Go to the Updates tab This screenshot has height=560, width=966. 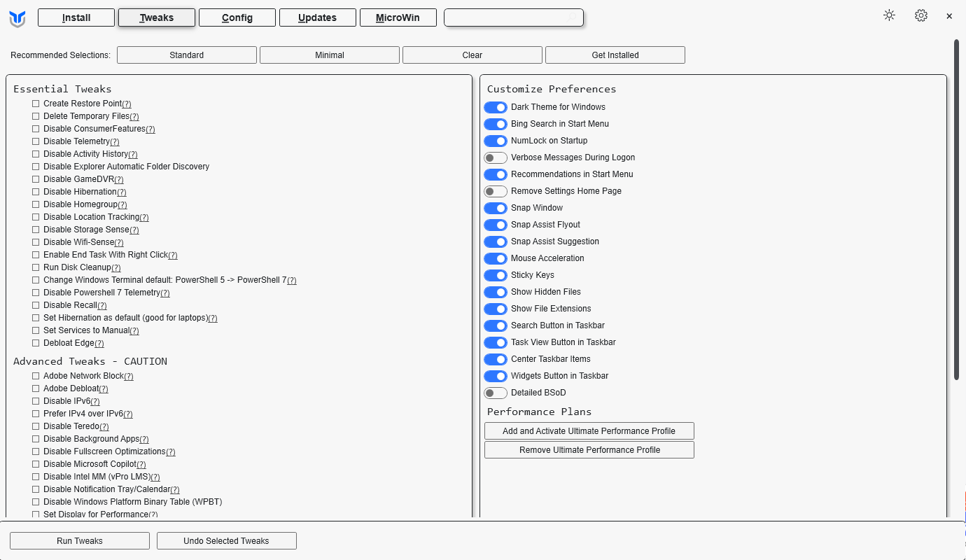pyautogui.click(x=318, y=17)
